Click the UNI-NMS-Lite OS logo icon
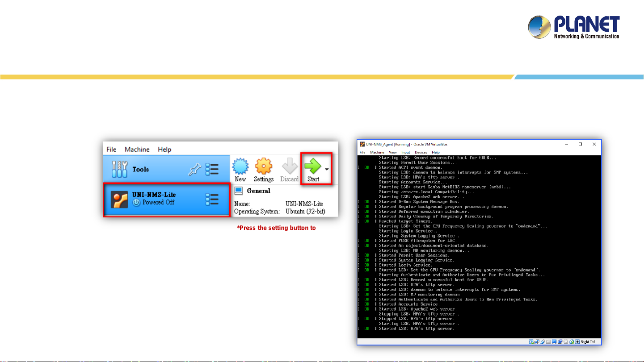 [119, 200]
